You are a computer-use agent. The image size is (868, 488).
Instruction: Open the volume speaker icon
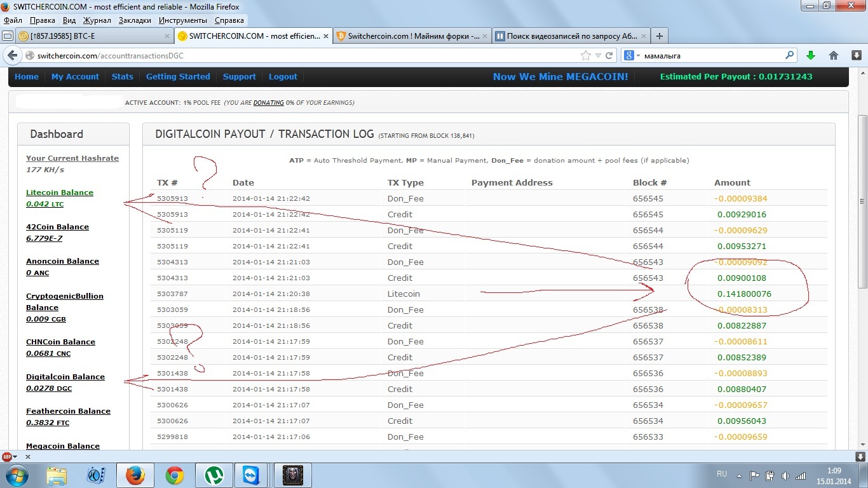click(x=785, y=475)
